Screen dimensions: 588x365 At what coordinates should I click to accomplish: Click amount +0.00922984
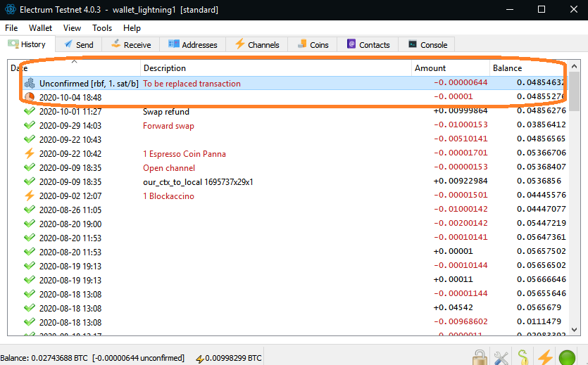(461, 181)
